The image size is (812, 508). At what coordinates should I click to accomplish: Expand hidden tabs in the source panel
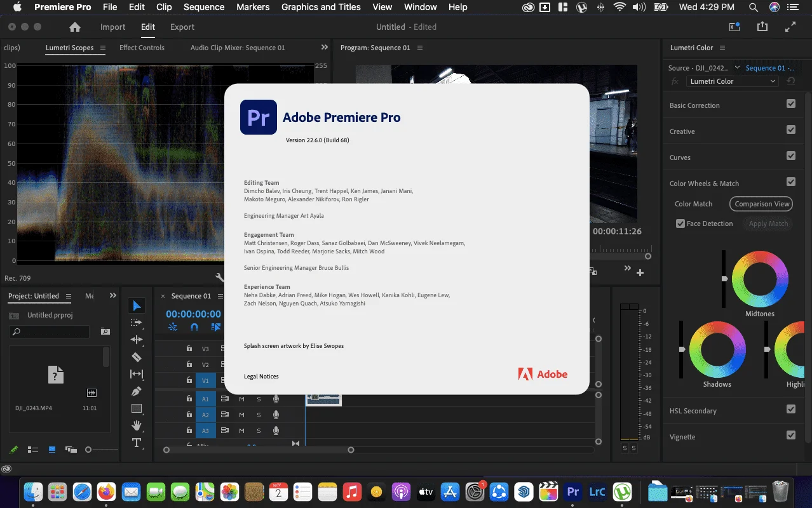pos(325,48)
